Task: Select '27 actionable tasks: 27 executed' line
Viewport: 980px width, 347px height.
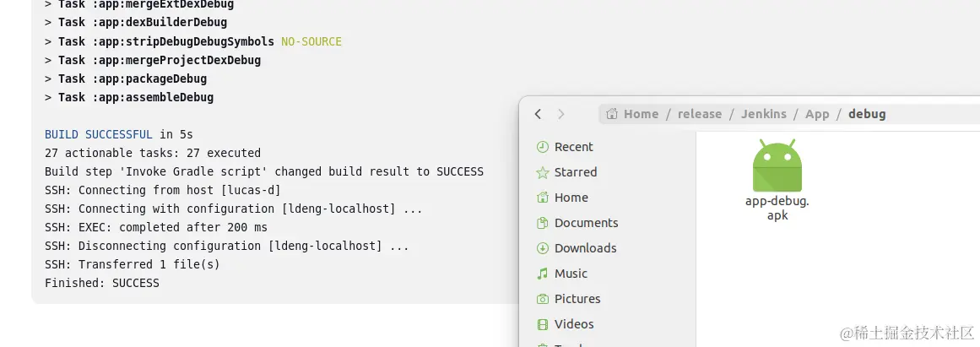Action: [153, 153]
